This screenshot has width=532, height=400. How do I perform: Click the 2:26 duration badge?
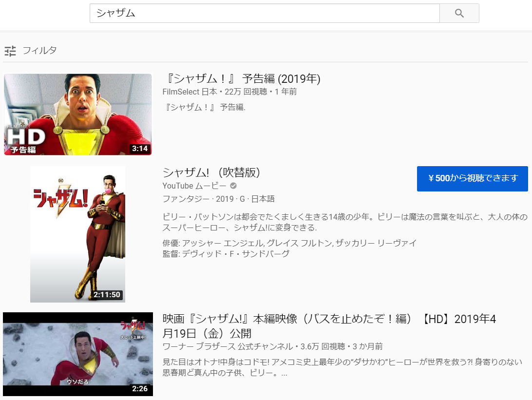pos(140,389)
